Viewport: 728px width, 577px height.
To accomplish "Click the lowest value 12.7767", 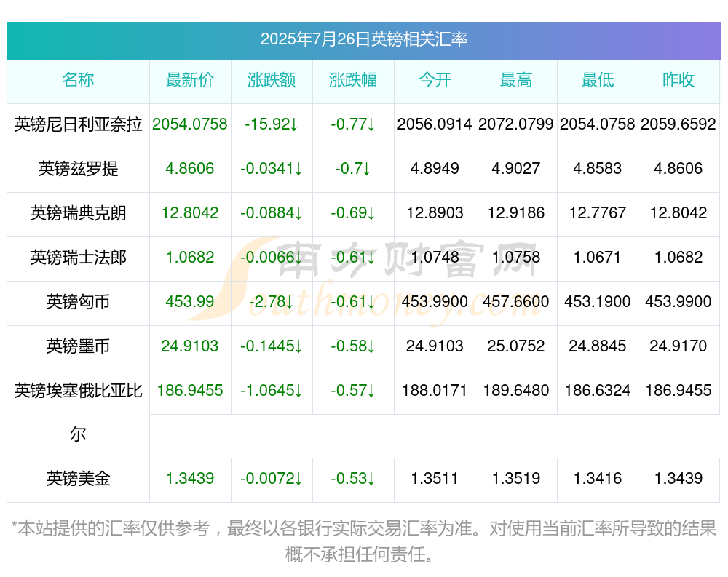I will click(598, 213).
